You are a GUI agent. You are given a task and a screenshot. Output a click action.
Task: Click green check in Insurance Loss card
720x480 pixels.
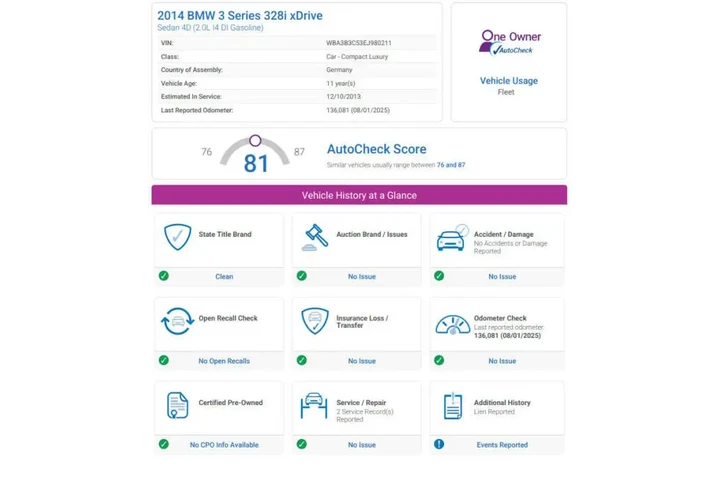302,360
